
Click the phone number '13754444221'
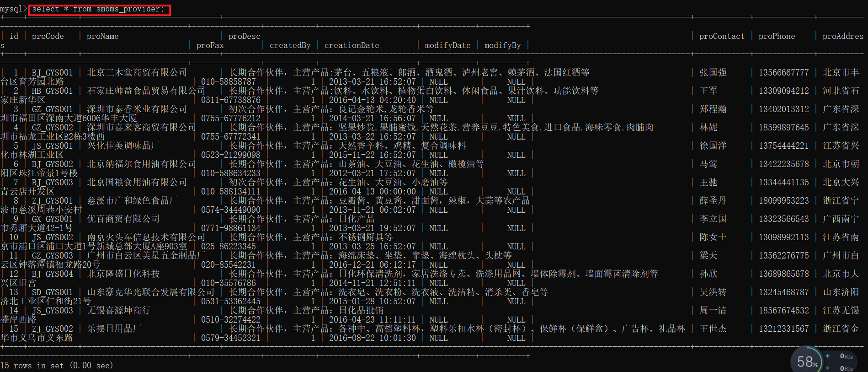(784, 146)
